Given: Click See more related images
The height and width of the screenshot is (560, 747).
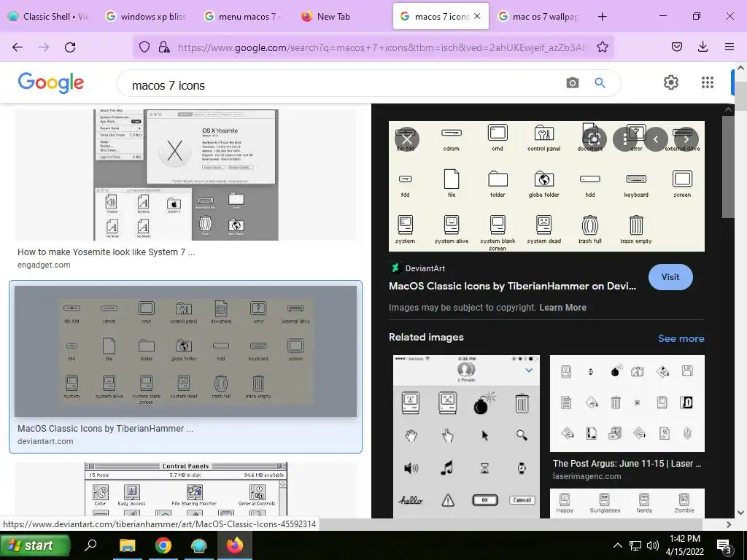Looking at the screenshot, I should coord(681,338).
